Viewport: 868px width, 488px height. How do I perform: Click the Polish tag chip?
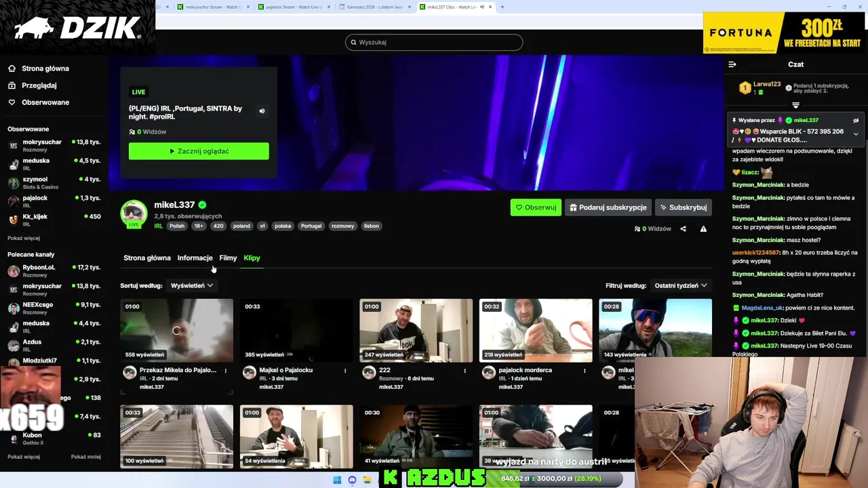tap(177, 226)
